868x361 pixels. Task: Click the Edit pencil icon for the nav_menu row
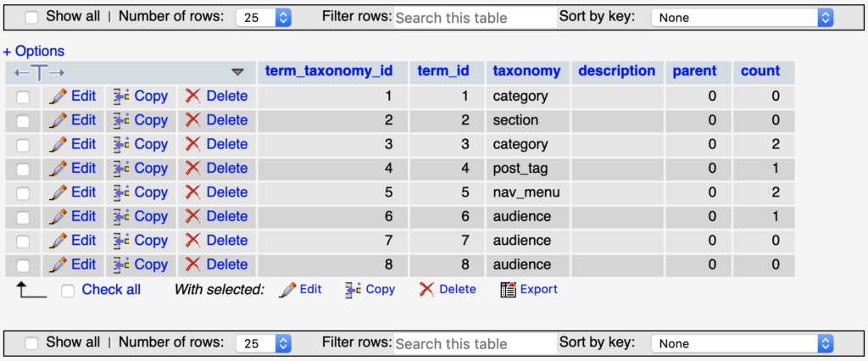click(x=58, y=192)
